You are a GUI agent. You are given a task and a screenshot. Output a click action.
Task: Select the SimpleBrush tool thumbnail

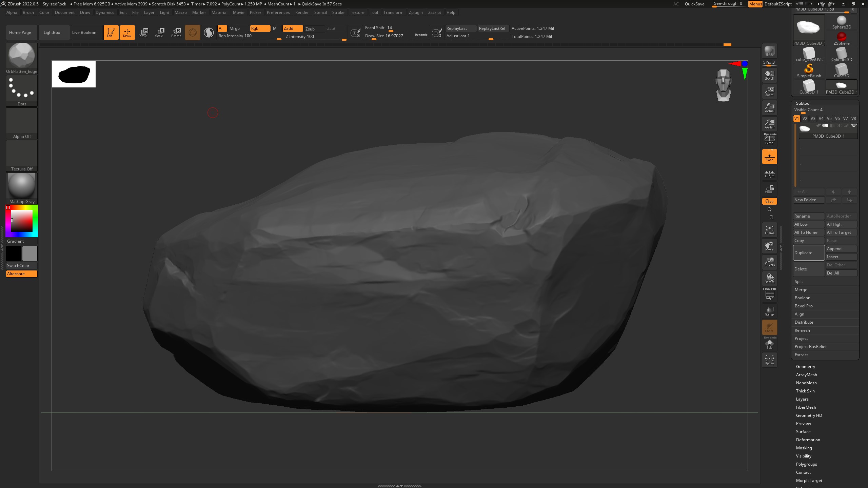tap(809, 69)
